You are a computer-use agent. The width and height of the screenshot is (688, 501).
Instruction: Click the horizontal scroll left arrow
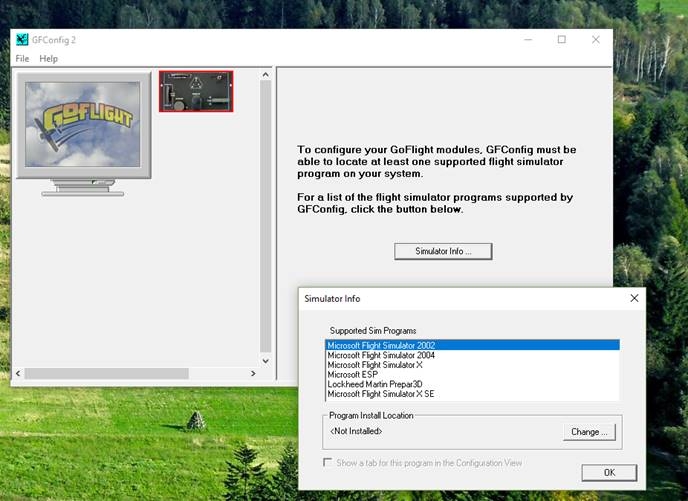(18, 373)
